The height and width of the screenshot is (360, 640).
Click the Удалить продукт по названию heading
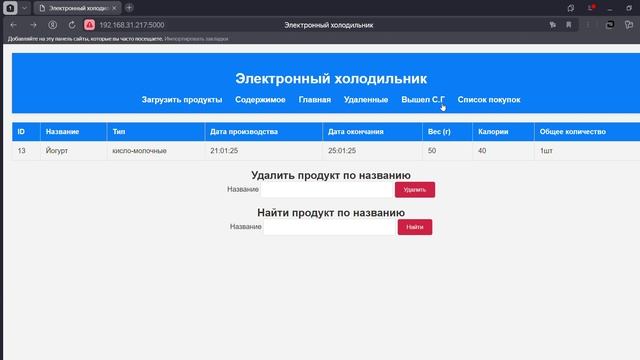coord(331,175)
